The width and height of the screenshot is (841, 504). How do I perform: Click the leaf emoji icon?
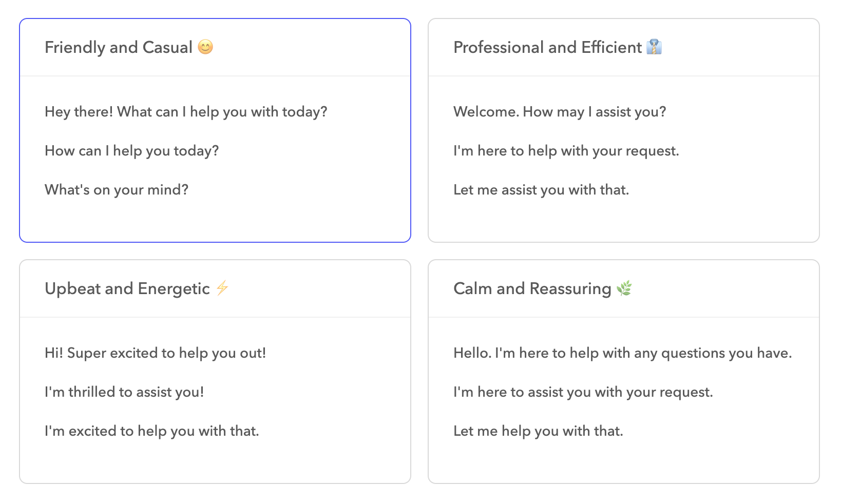(x=624, y=288)
